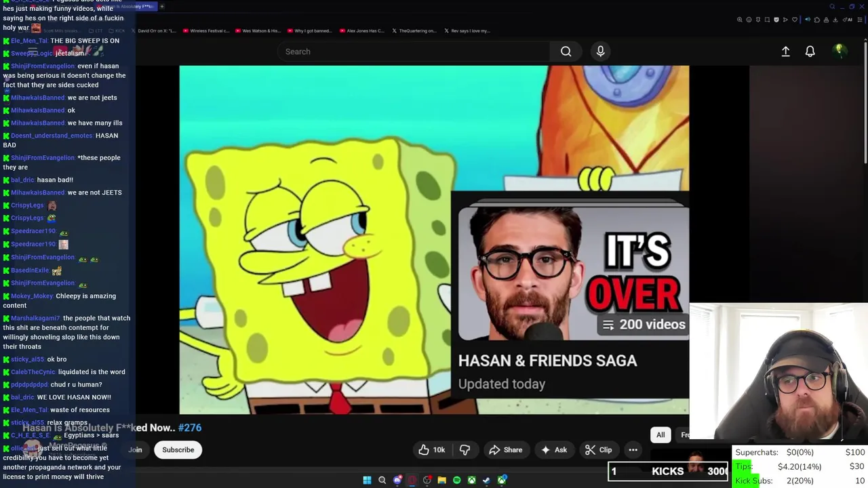This screenshot has width=868, height=488.
Task: Open Opera browser taskbar icon
Action: [x=412, y=480]
